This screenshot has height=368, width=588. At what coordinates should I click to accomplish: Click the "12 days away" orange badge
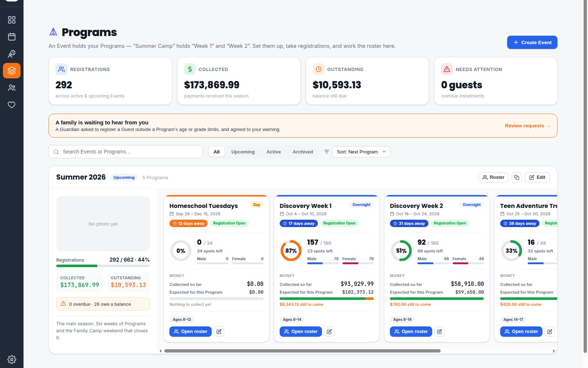click(x=189, y=223)
